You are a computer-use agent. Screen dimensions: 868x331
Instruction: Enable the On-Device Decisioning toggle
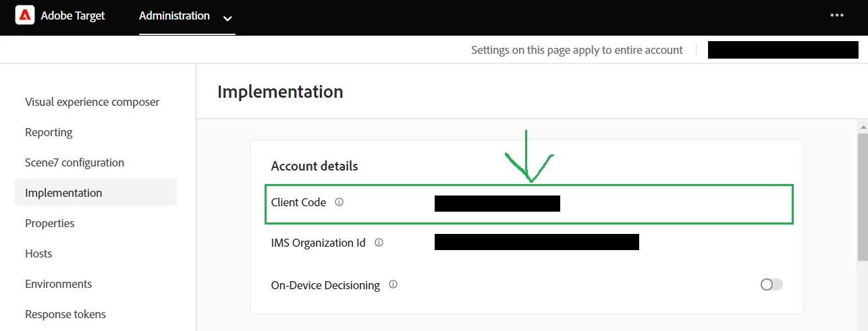click(771, 284)
